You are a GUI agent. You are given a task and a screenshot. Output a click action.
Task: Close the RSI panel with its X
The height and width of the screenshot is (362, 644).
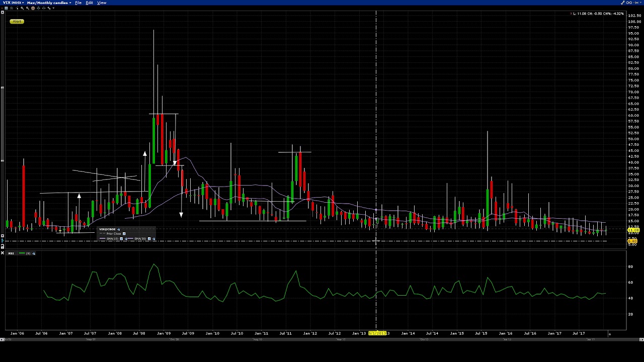coord(3,253)
